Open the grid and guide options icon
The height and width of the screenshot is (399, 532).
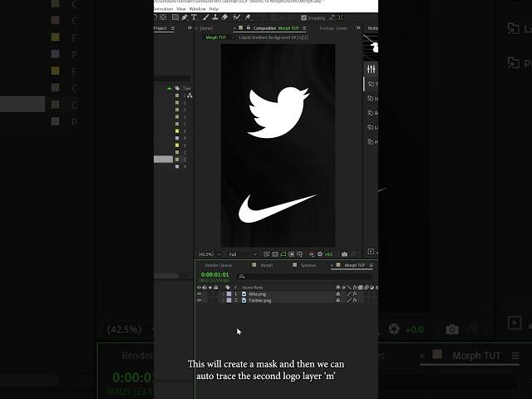tap(299, 254)
